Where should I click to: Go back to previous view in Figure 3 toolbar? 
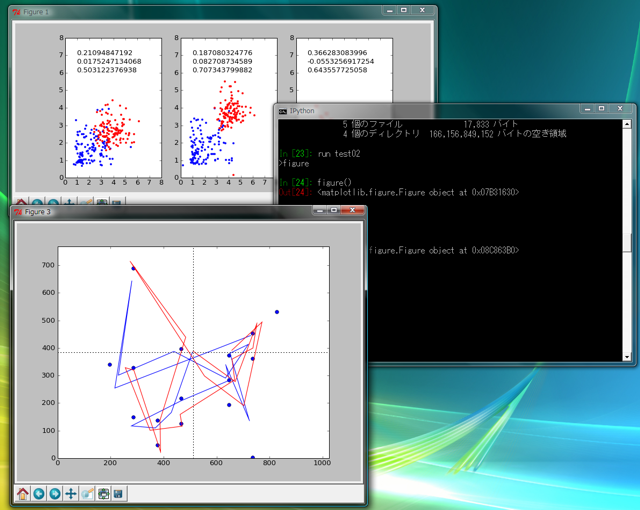[x=39, y=494]
